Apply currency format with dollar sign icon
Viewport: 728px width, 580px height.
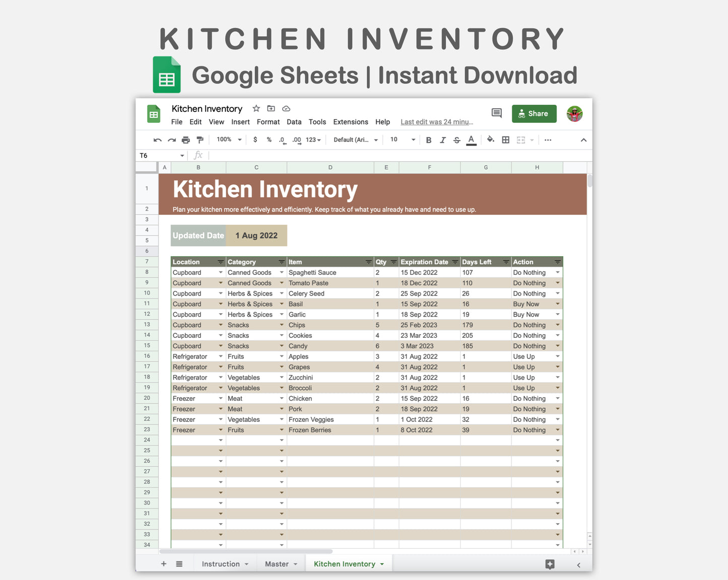[x=255, y=139]
